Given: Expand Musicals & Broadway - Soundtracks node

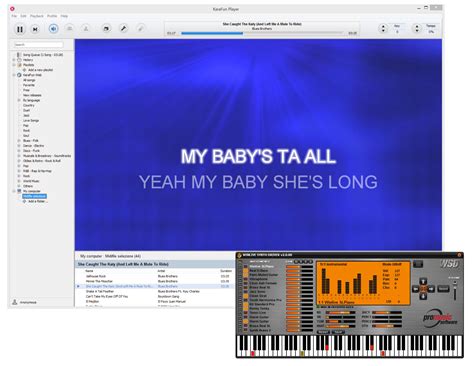Looking at the screenshot, I should (x=19, y=156).
